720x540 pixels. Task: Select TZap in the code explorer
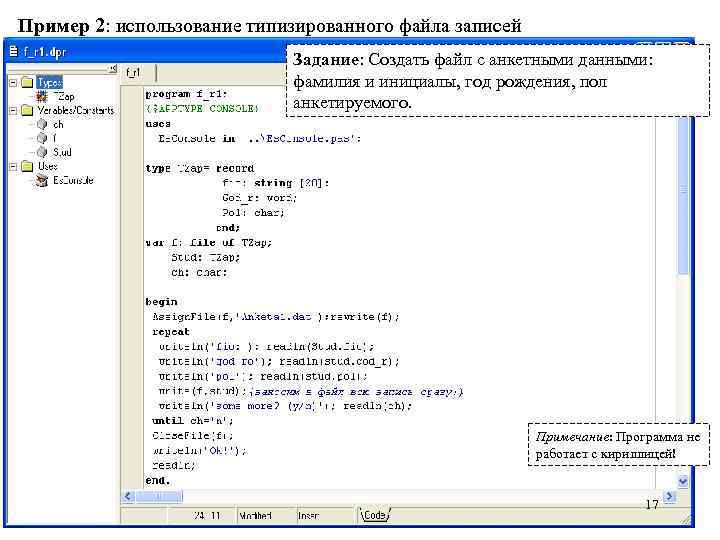(x=64, y=97)
